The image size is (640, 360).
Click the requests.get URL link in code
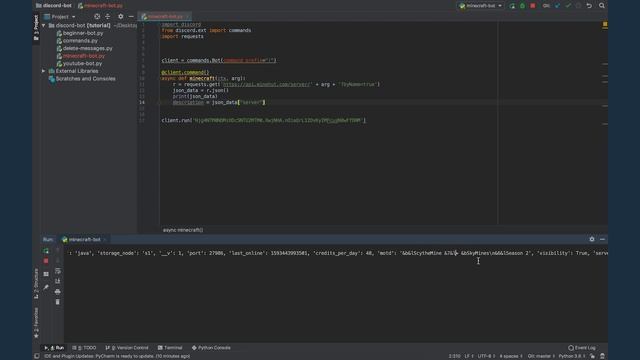coord(266,84)
